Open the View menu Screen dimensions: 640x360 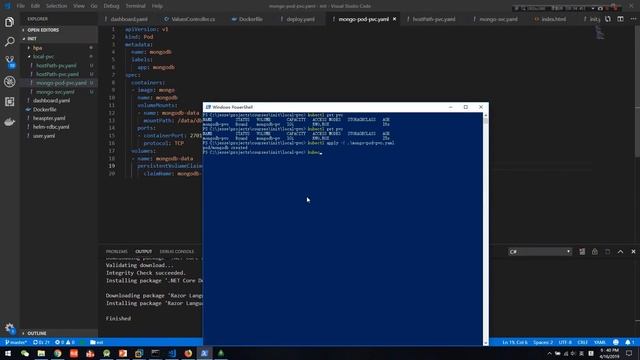(x=79, y=6)
